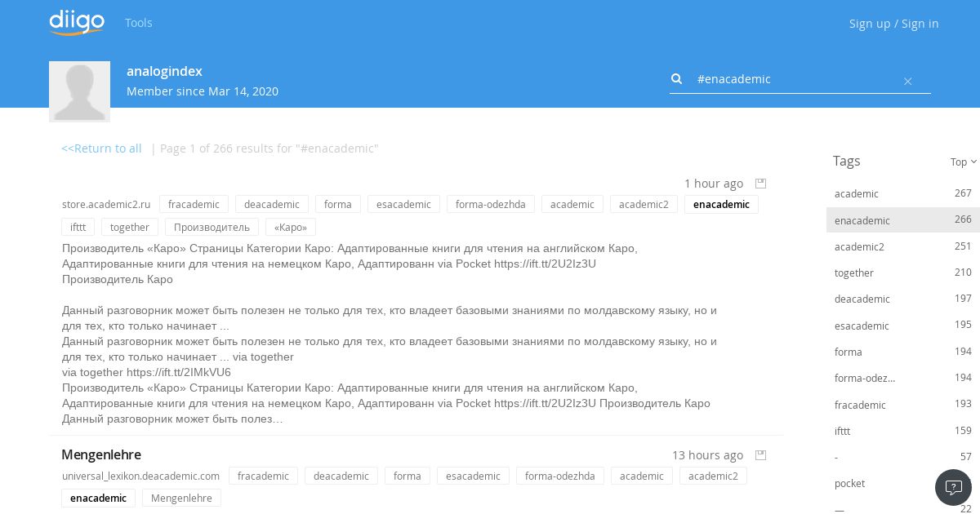Click fracademic tag on first bookmark
Viewport: 980px width, 514px height.
(x=194, y=204)
